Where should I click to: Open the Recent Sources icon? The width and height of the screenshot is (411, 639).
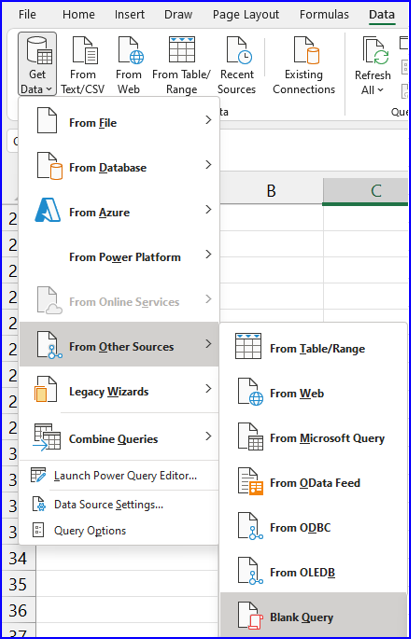pyautogui.click(x=239, y=50)
